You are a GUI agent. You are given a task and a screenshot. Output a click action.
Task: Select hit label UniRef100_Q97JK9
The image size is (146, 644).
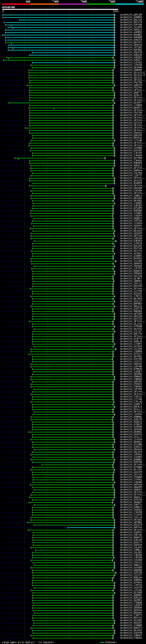pos(131,236)
